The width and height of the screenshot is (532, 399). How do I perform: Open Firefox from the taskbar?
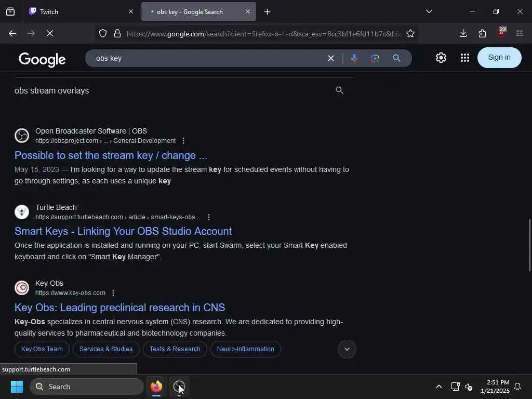[x=156, y=387]
